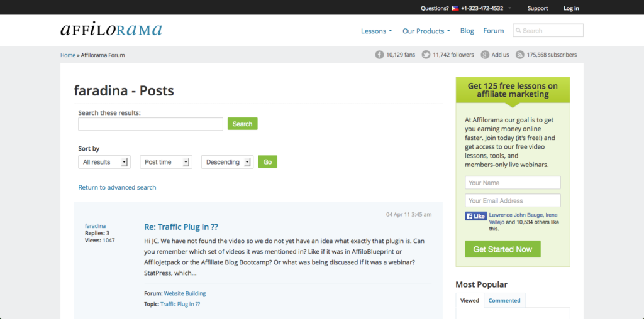Image resolution: width=644 pixels, height=319 pixels.
Task: Click the Views: 1047 text
Action: (x=100, y=241)
